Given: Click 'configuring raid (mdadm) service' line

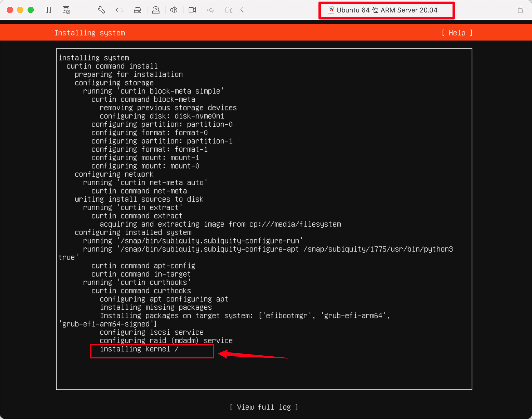Looking at the screenshot, I should point(166,341).
